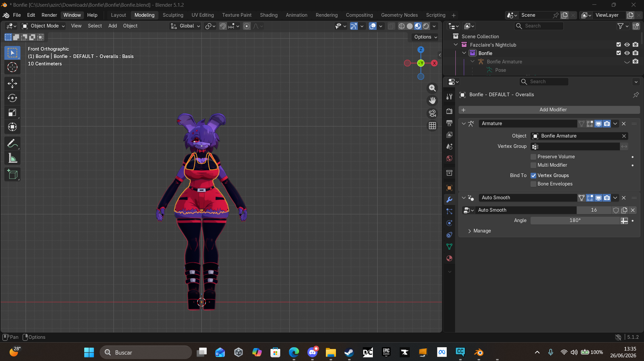The image size is (644, 361).
Task: Click the viewport zoom magnifier gizmo
Action: [x=432, y=88]
